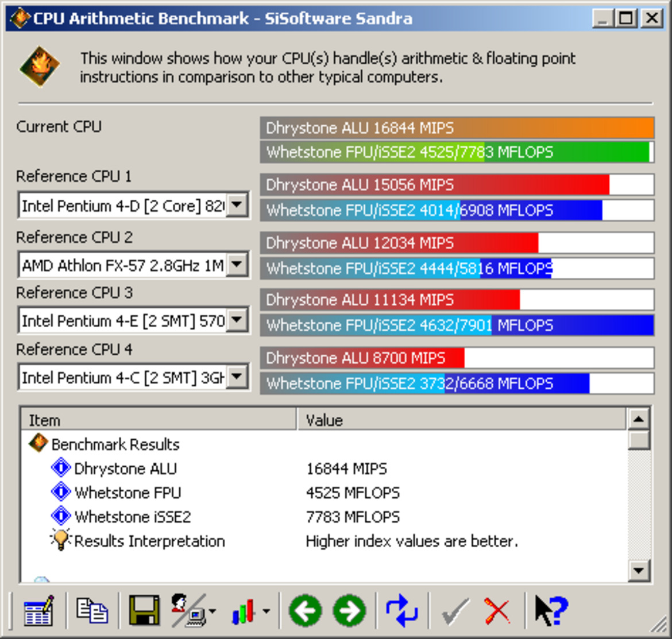The width and height of the screenshot is (672, 639).
Task: Select the AMD Athlon FX-57 combo box field
Action: pyautogui.click(x=133, y=265)
